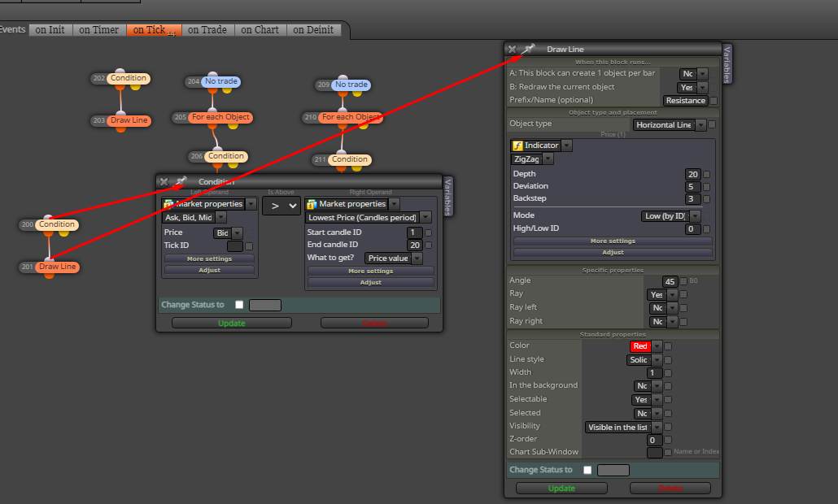
Task: Switch to the on Trade events tab
Action: 207,30
